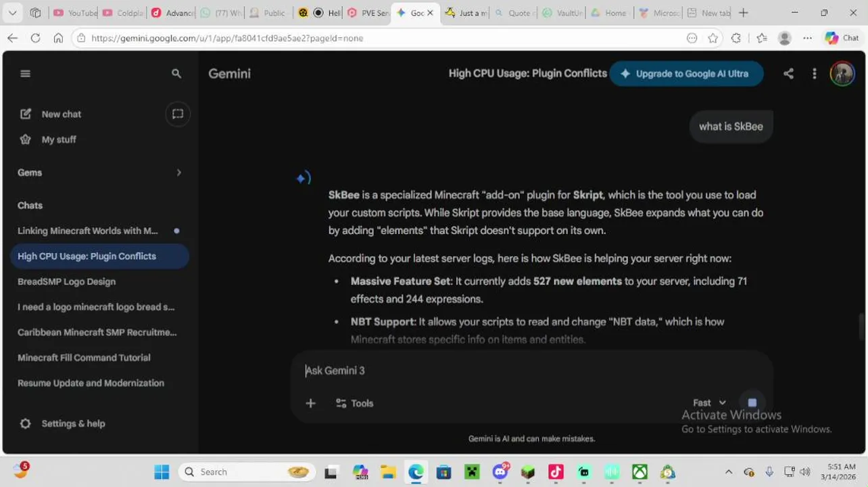Click the browser home icon
This screenshot has height=487, width=868.
(x=58, y=38)
